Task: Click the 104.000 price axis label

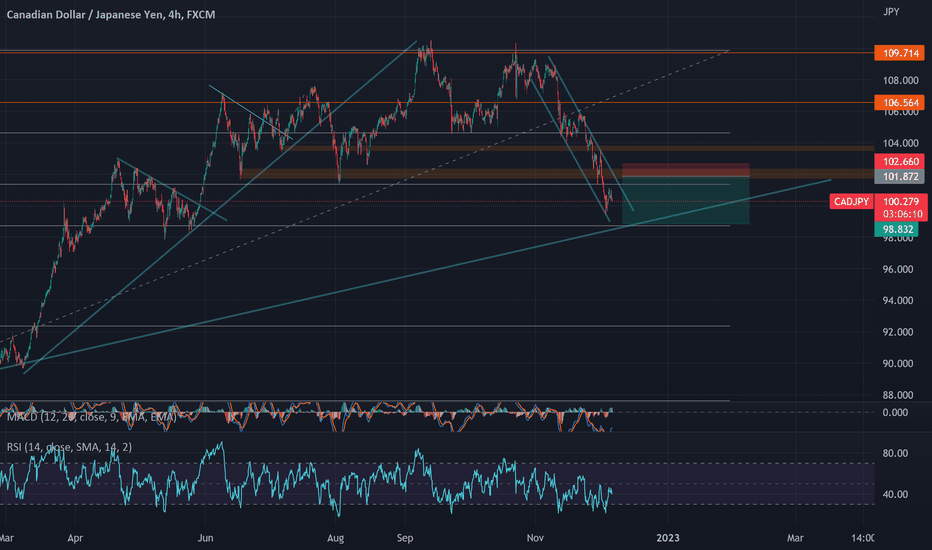Action: coord(898,143)
